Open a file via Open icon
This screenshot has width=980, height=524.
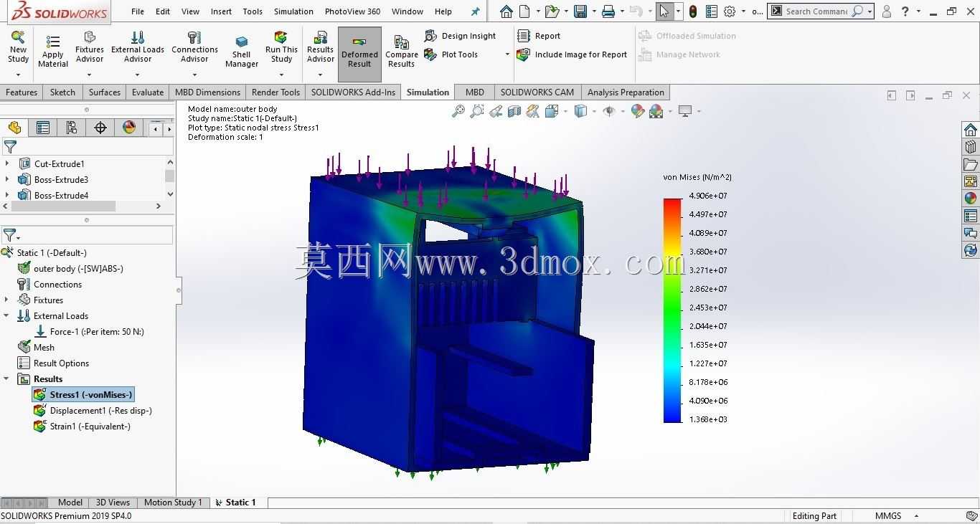point(552,11)
